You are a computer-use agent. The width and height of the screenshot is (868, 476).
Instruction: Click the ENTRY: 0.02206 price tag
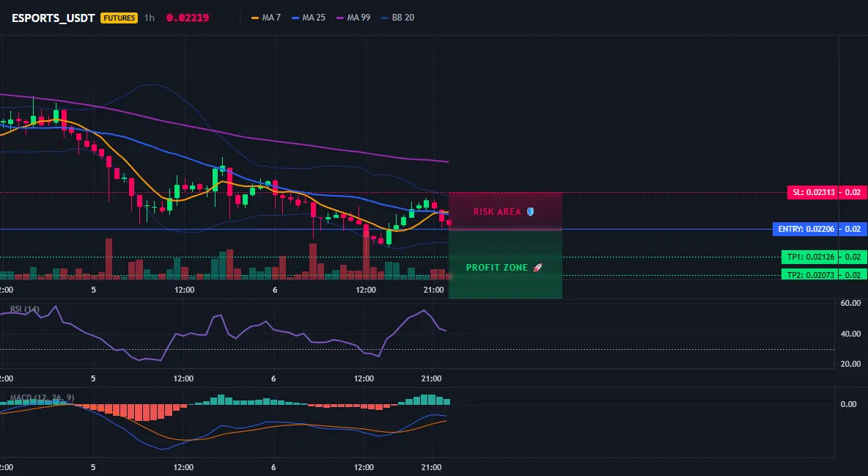(806, 229)
